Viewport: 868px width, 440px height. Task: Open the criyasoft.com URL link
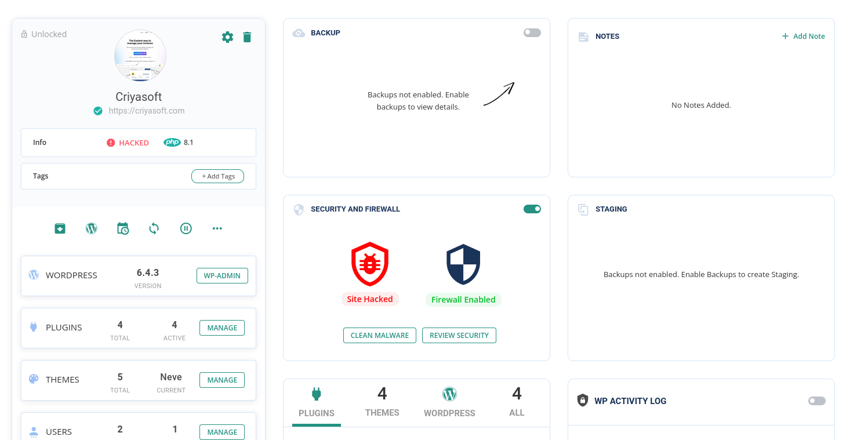146,111
